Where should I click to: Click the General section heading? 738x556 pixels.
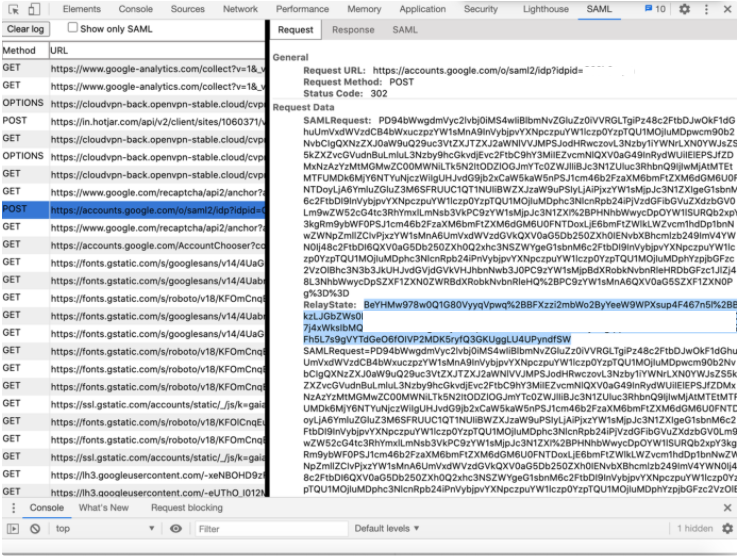pyautogui.click(x=290, y=57)
